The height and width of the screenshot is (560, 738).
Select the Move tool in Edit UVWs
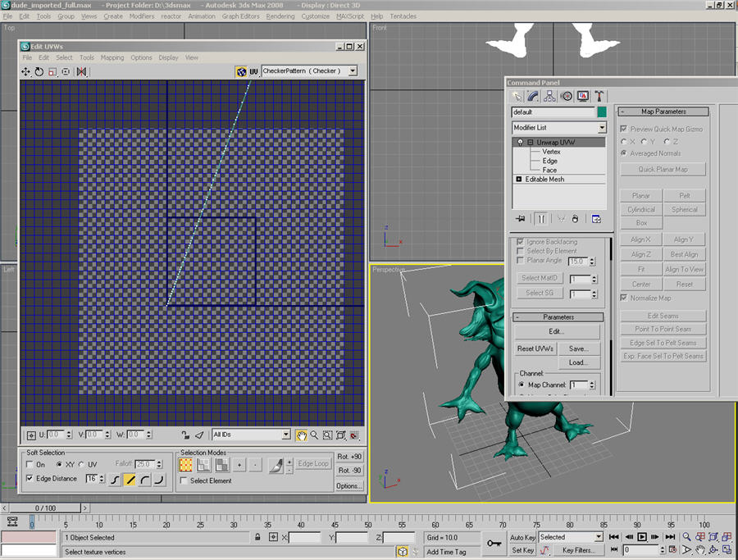[x=25, y=71]
